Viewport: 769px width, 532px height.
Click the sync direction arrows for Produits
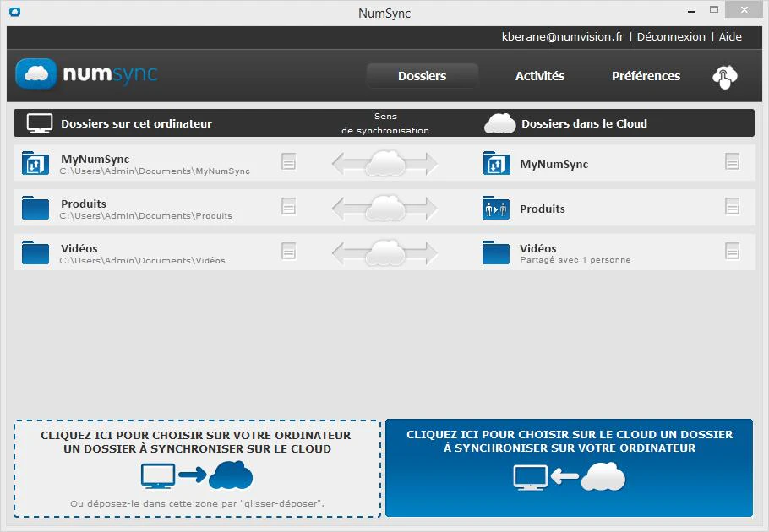(384, 209)
